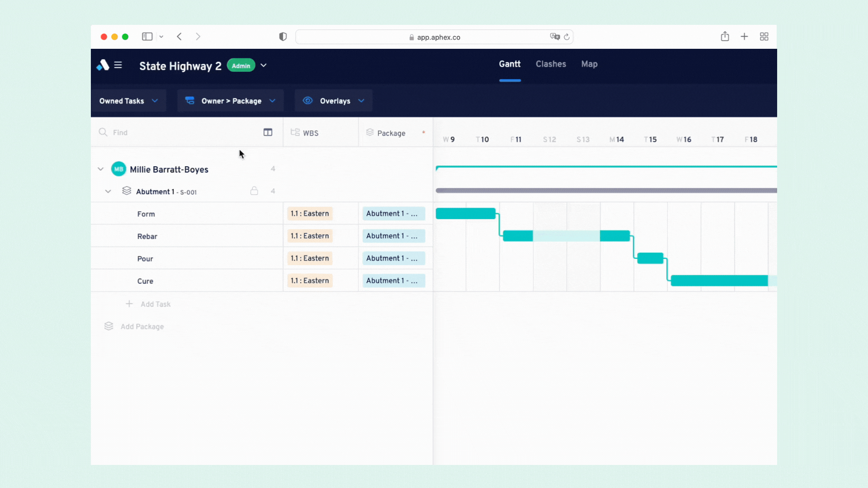Click the Gantt chart view icon

[x=509, y=64]
